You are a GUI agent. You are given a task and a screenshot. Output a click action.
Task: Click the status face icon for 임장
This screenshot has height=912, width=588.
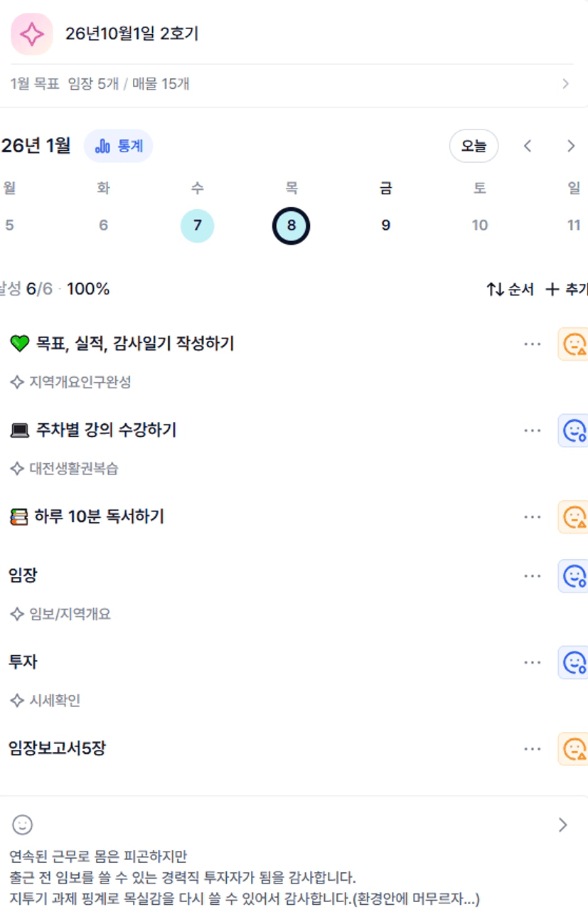[573, 576]
